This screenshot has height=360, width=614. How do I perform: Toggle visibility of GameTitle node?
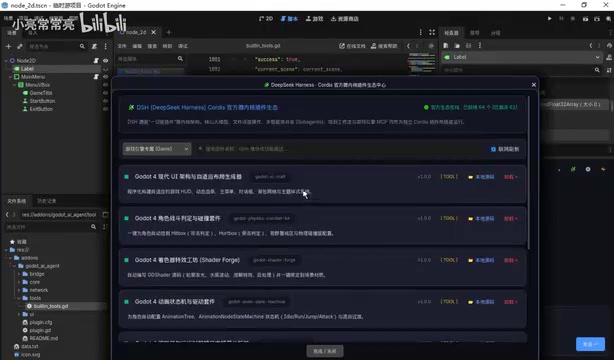(x=105, y=93)
